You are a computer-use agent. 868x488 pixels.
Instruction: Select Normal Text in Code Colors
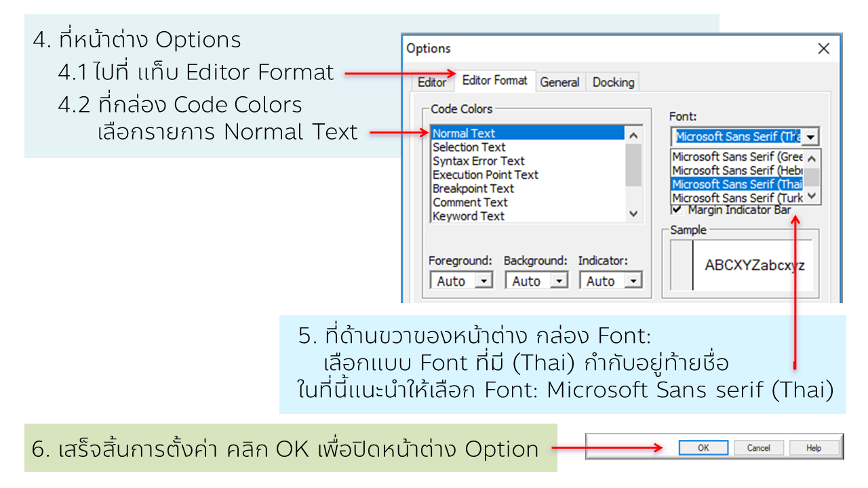(x=527, y=134)
